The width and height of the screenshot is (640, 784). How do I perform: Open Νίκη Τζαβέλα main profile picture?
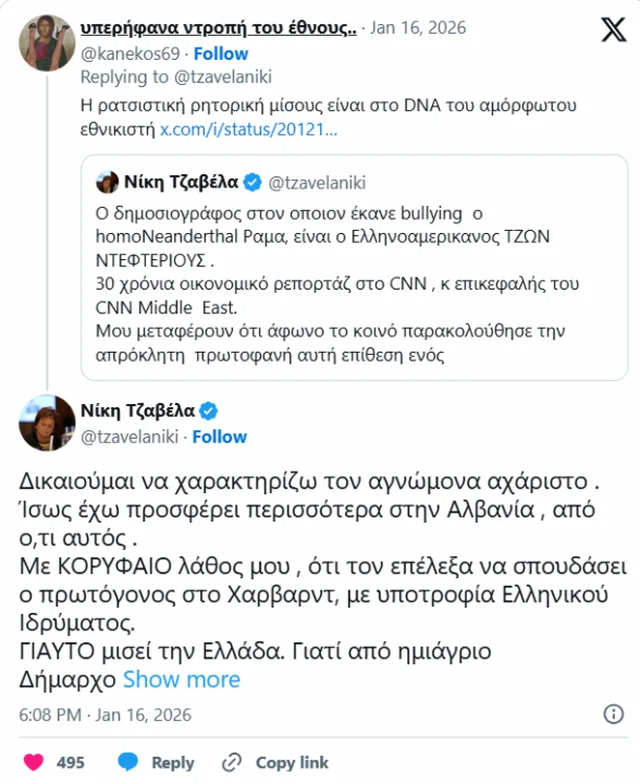click(46, 423)
